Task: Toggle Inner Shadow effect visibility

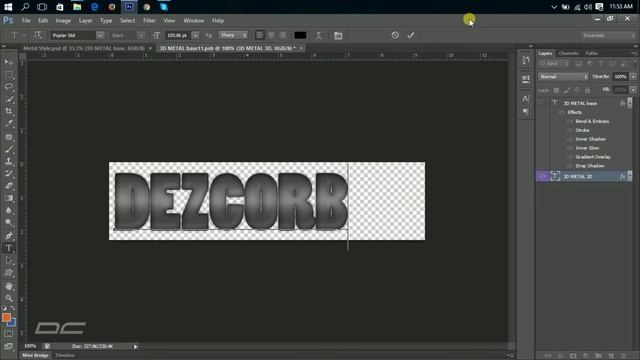Action: tap(570, 139)
